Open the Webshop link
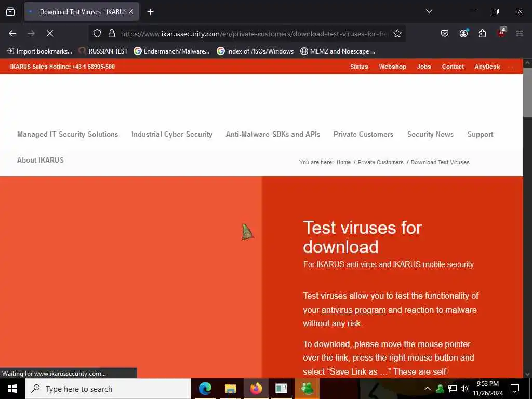Viewport: 532px width, 399px height. pyautogui.click(x=393, y=66)
